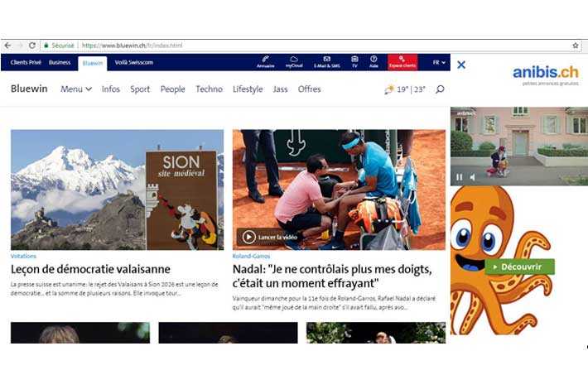The width and height of the screenshot is (588, 370).
Task: Click the green Sécurisé padlock icon
Action: tap(46, 46)
